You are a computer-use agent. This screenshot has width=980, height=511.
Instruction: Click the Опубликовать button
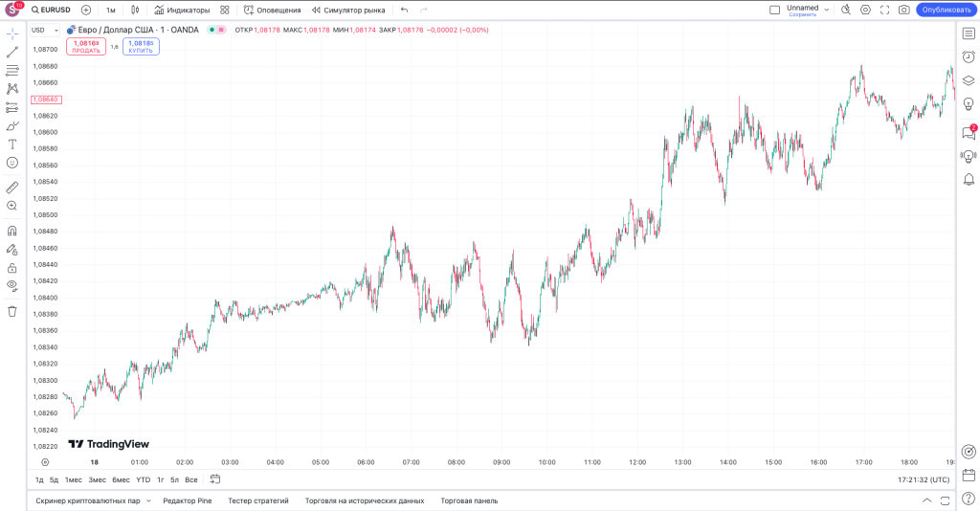click(947, 10)
